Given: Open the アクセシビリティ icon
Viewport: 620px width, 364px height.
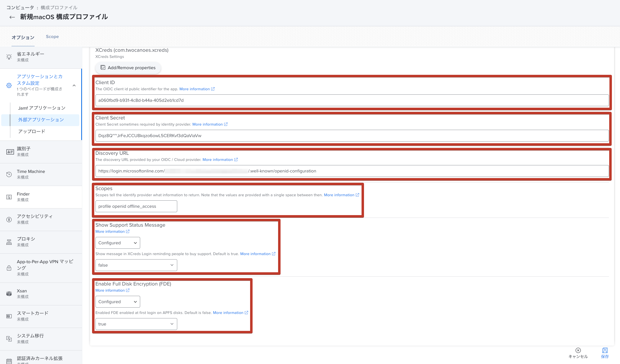Looking at the screenshot, I should [9, 219].
